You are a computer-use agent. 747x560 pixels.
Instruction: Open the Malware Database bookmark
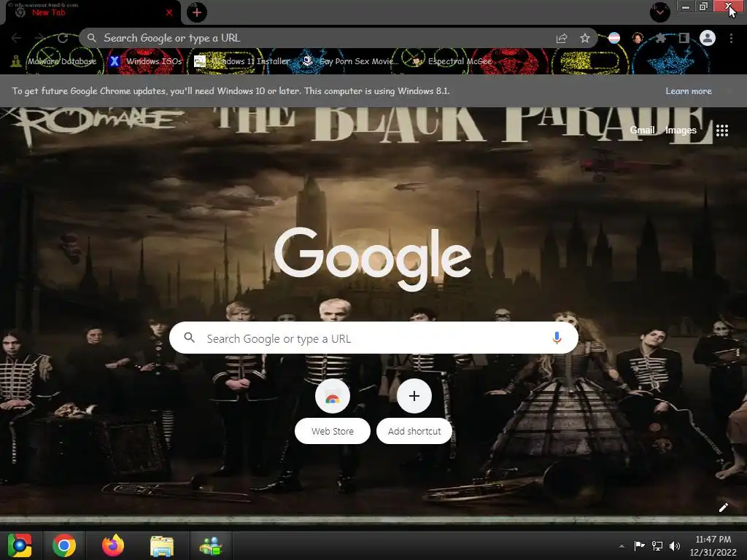click(x=54, y=61)
